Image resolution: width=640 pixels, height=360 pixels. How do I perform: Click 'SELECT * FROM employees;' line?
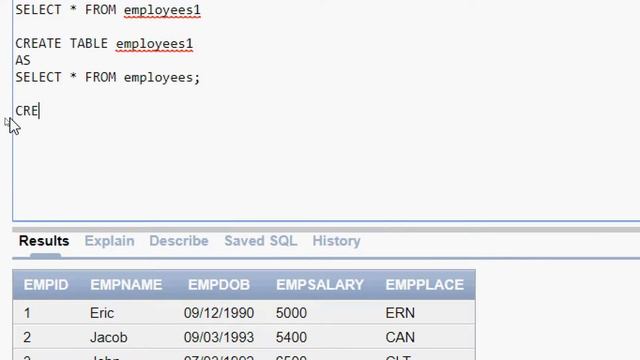pos(108,78)
